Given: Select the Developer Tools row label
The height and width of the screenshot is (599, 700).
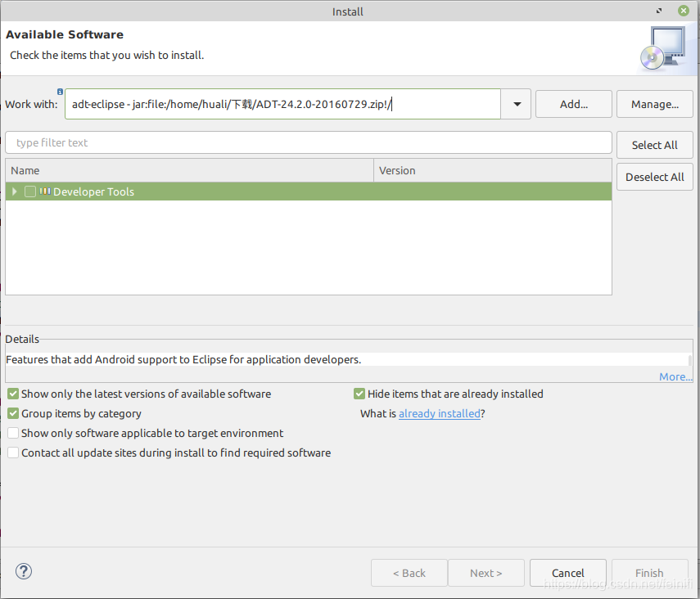Looking at the screenshot, I should pos(94,191).
